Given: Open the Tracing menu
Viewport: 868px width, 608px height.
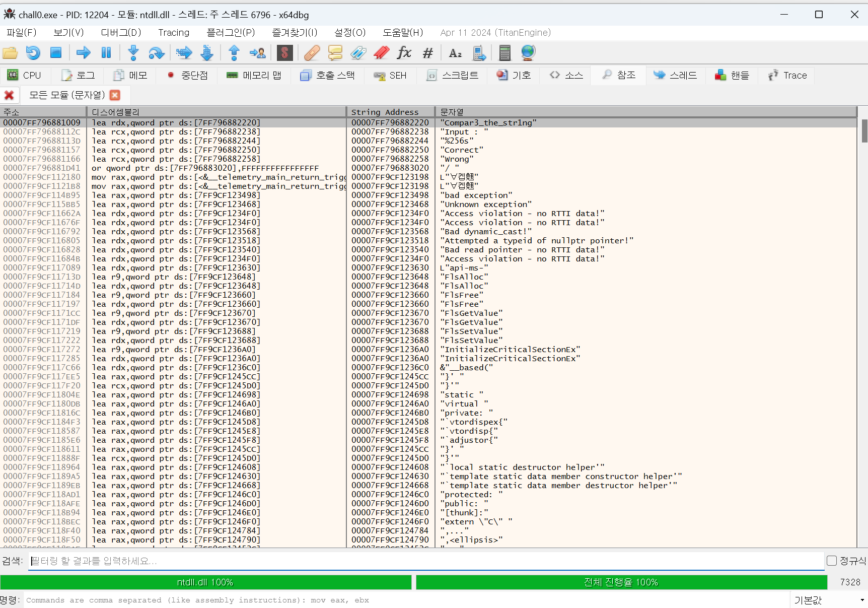Looking at the screenshot, I should click(174, 32).
